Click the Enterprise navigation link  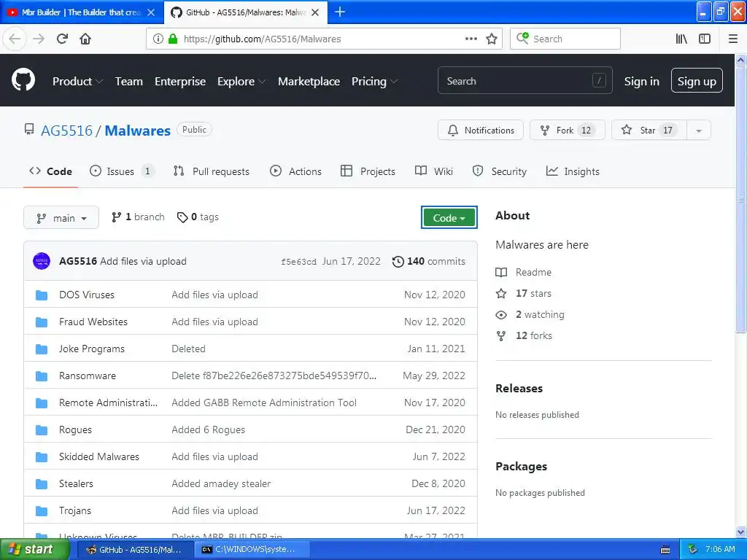tap(180, 82)
